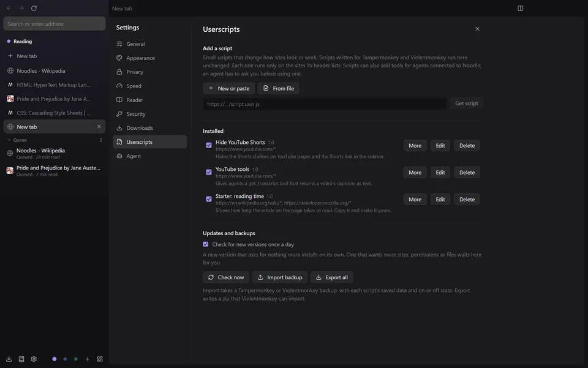
Task: Switch to the Noodles - Wikipedia tab
Action: [55, 71]
